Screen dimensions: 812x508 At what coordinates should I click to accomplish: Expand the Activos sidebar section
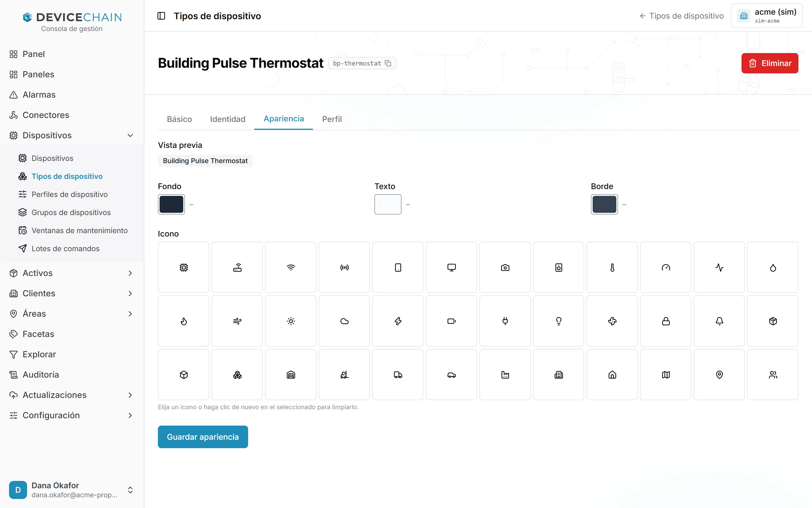(x=71, y=273)
